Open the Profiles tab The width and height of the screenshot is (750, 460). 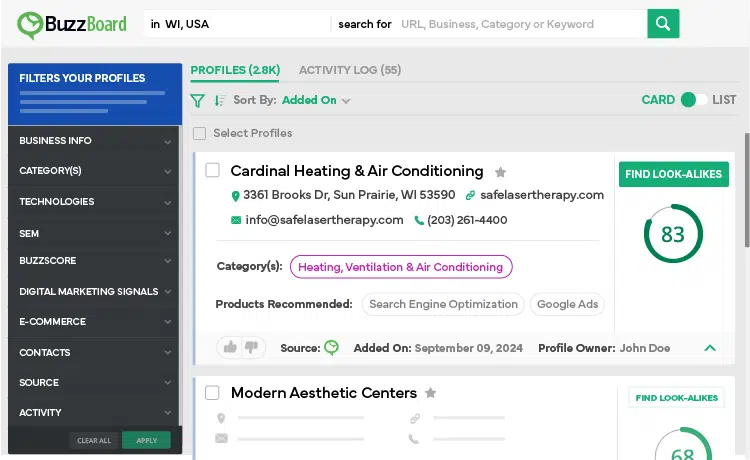(x=235, y=70)
